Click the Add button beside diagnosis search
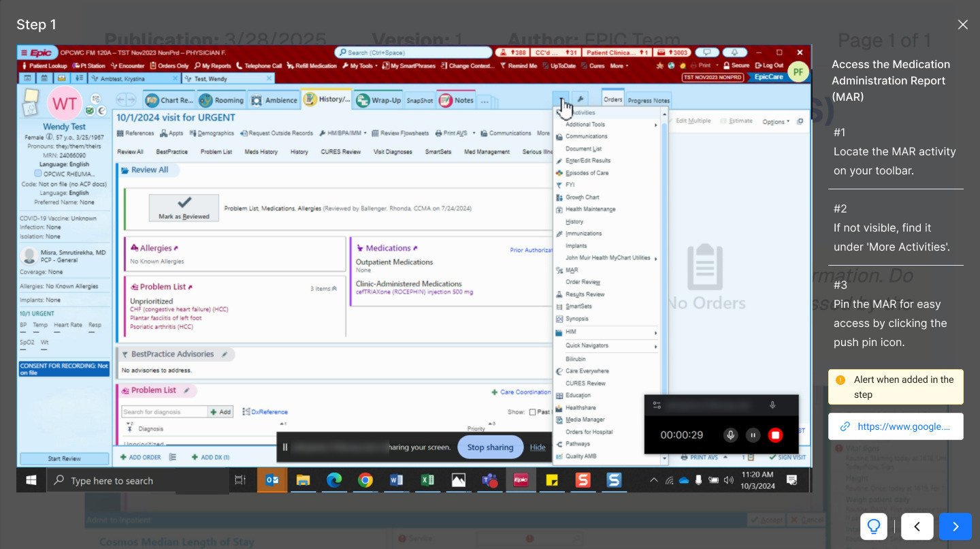This screenshot has height=549, width=980. tap(220, 411)
